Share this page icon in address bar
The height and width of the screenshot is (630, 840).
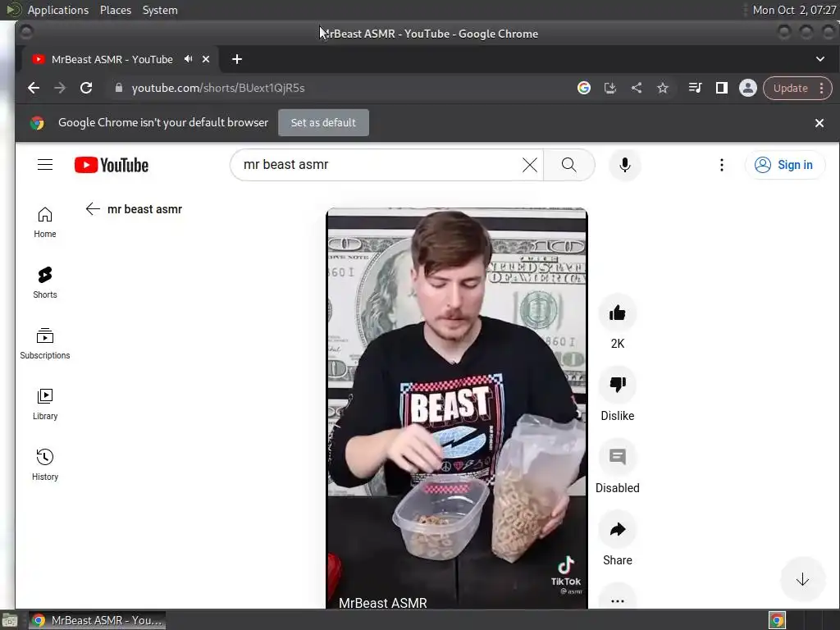[x=637, y=88]
